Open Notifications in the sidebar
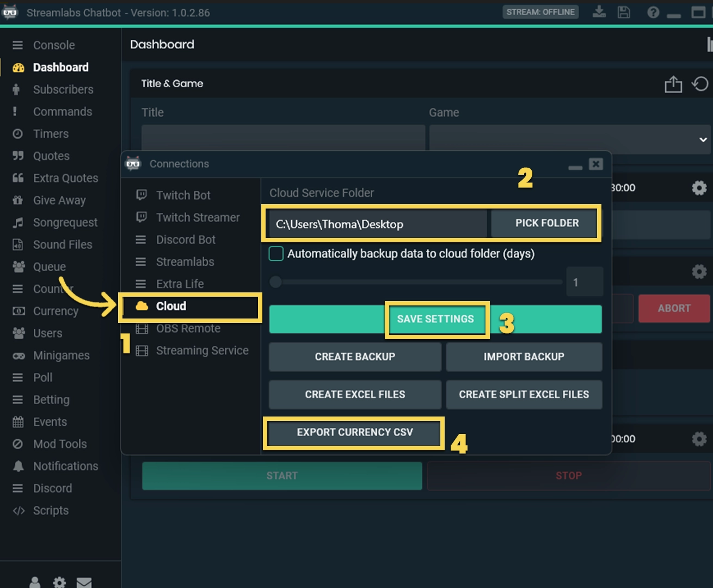Viewport: 713px width, 588px height. coord(66,467)
